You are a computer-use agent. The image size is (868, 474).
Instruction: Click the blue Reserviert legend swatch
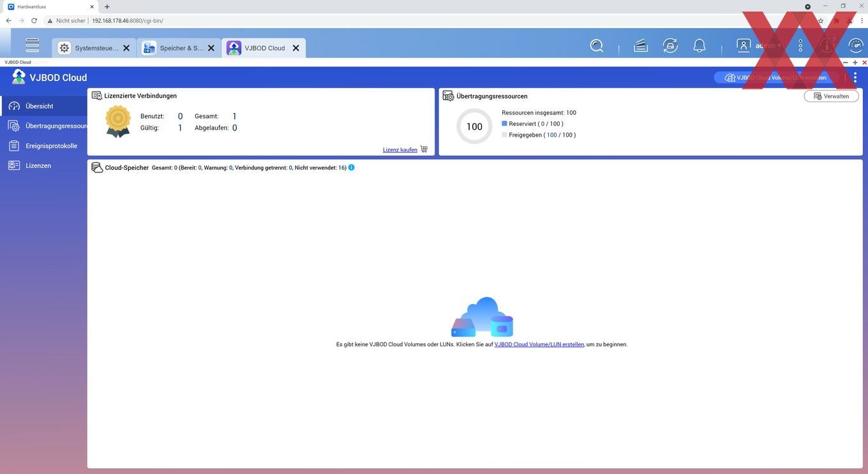[x=504, y=123]
